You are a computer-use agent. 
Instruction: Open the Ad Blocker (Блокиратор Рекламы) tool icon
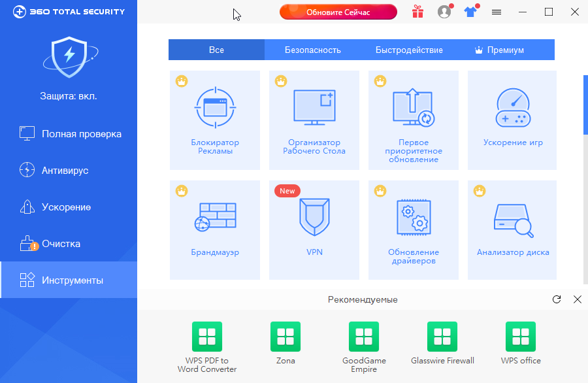215,108
